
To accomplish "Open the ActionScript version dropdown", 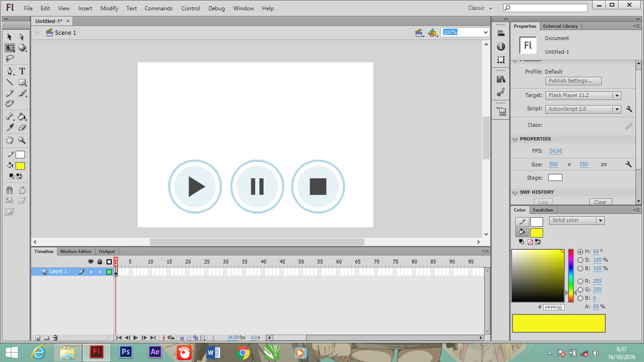I will tap(617, 109).
